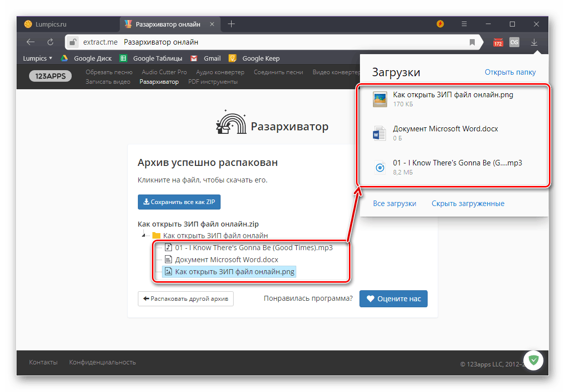Collapse the archive folder tree arrow

(x=143, y=235)
